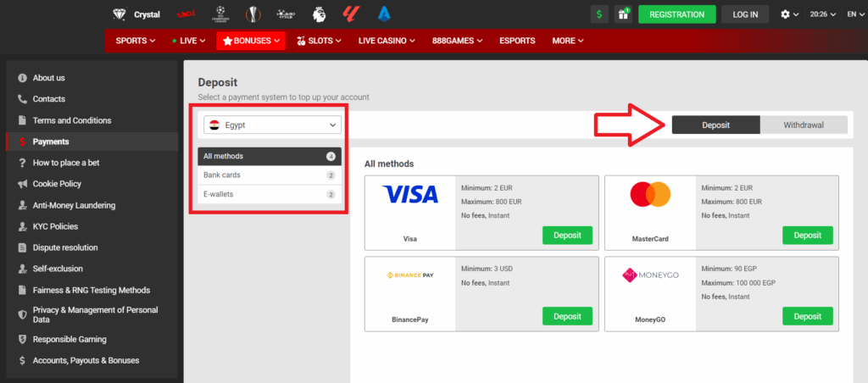Switch to the Withdrawal toggle
The height and width of the screenshot is (383, 868).
pos(804,125)
